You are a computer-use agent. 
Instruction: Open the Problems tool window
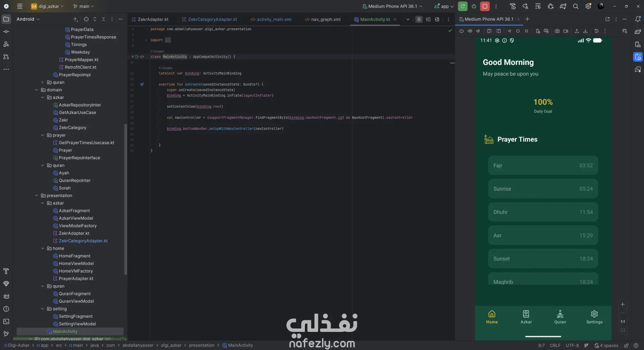tap(6, 309)
